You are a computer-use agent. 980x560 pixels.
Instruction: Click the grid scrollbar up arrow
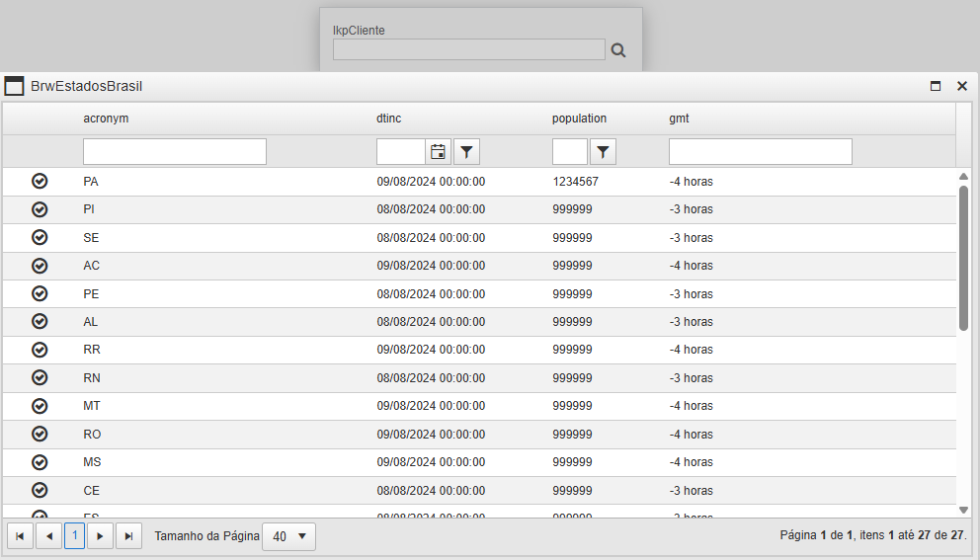[x=964, y=177]
